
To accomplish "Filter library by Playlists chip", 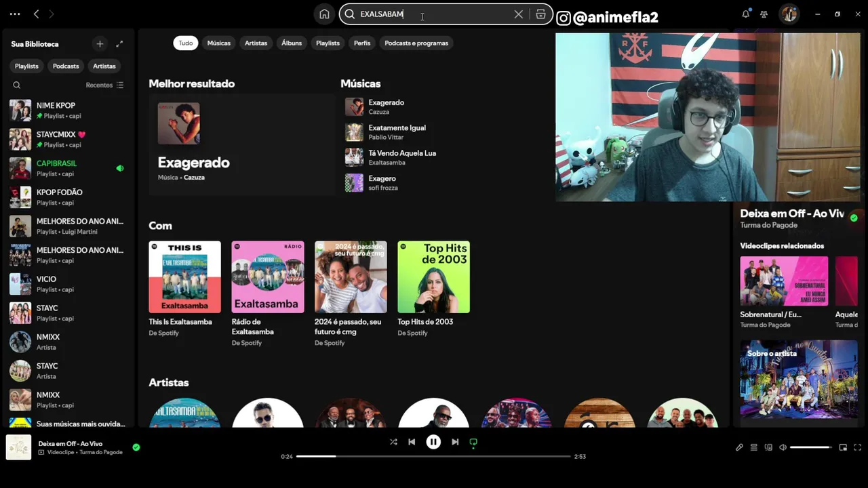I will click(x=26, y=66).
